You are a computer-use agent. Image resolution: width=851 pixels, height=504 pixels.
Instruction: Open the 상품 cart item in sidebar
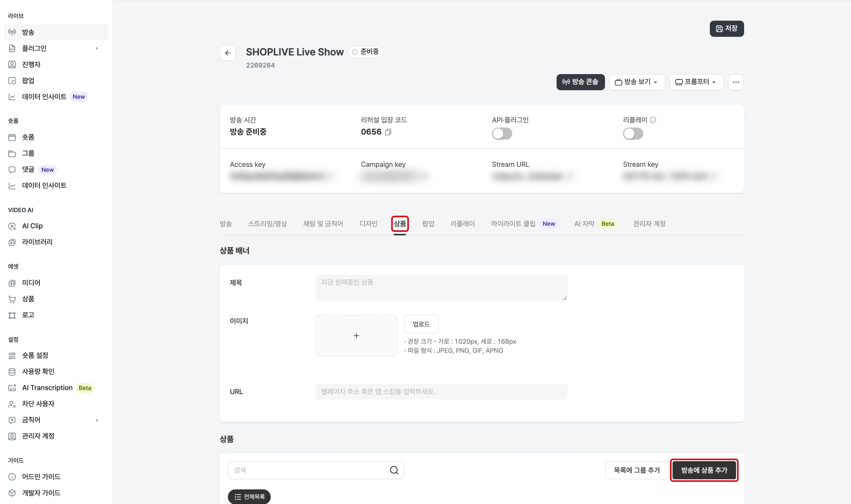(28, 299)
